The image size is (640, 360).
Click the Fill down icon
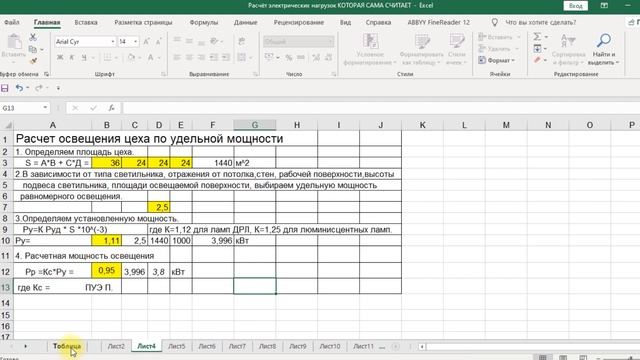[537, 49]
